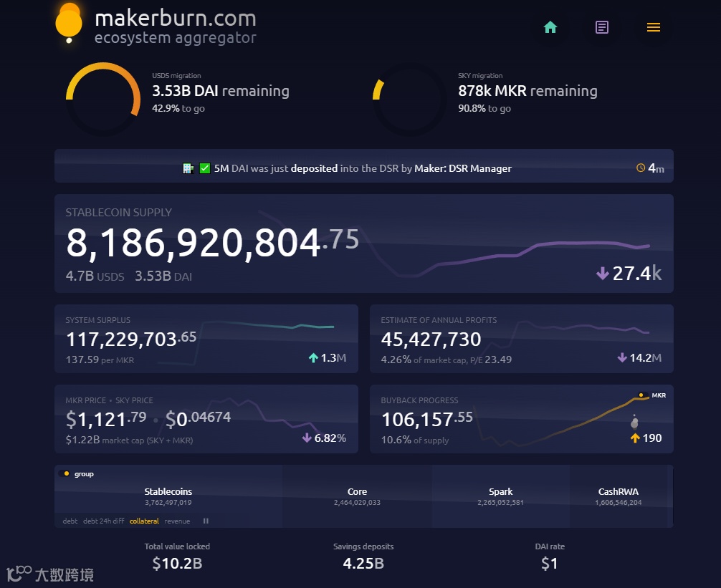
Task: Click the Savings deposits 4.25B figure
Action: coord(363,563)
